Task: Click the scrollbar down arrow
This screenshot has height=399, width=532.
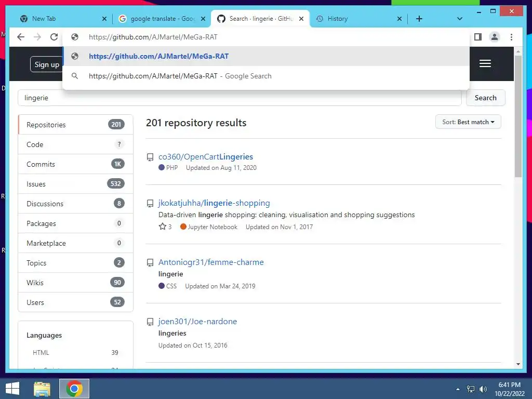Action: [518, 364]
